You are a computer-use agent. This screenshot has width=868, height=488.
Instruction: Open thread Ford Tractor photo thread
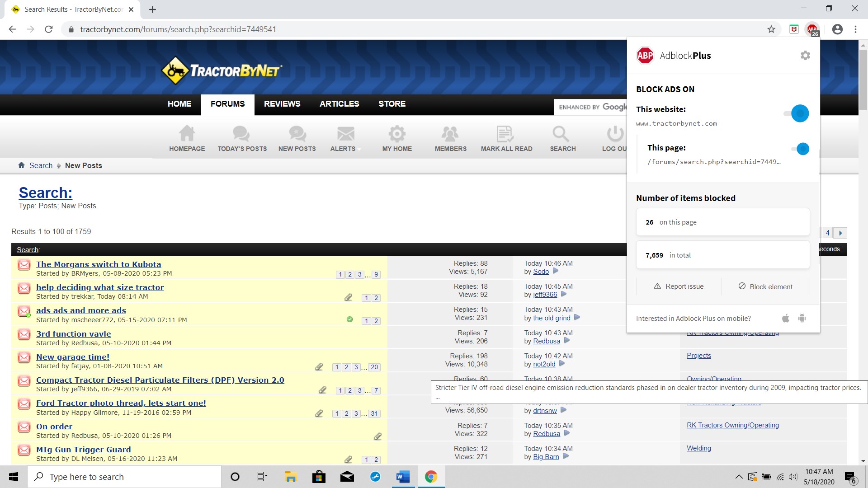121,403
